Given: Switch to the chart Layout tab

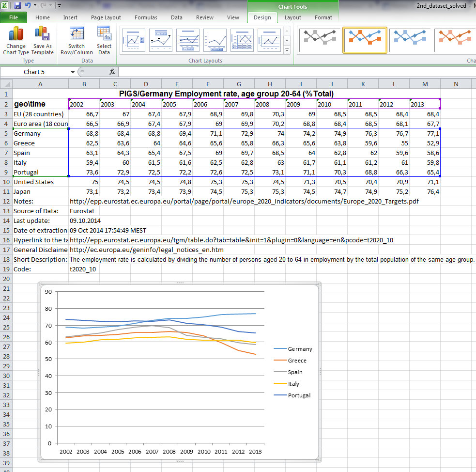Looking at the screenshot, I should tap(293, 17).
